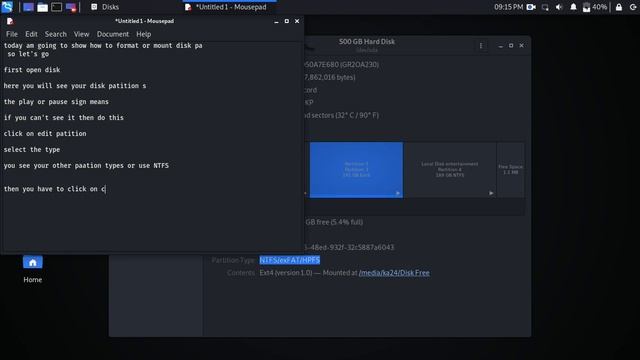The width and height of the screenshot is (640, 360).
Task: Open the File menu in Mousepad
Action: pos(12,34)
